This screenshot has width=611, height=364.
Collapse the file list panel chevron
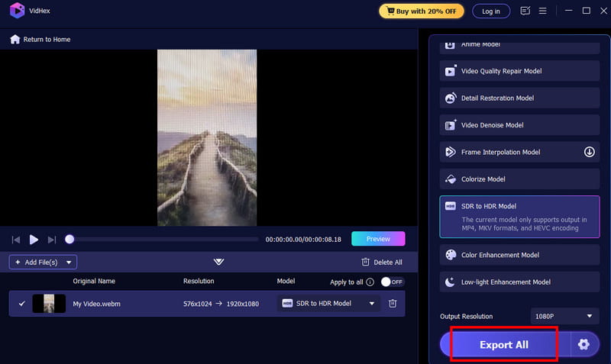point(218,262)
